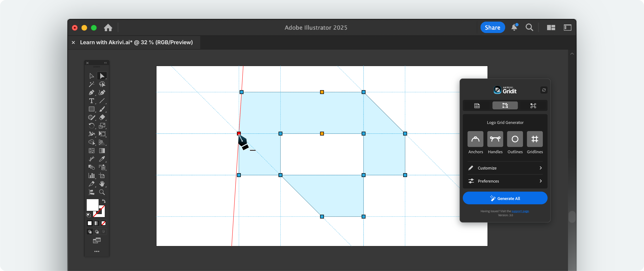Select the tool left of the Zoom tool

click(92, 192)
